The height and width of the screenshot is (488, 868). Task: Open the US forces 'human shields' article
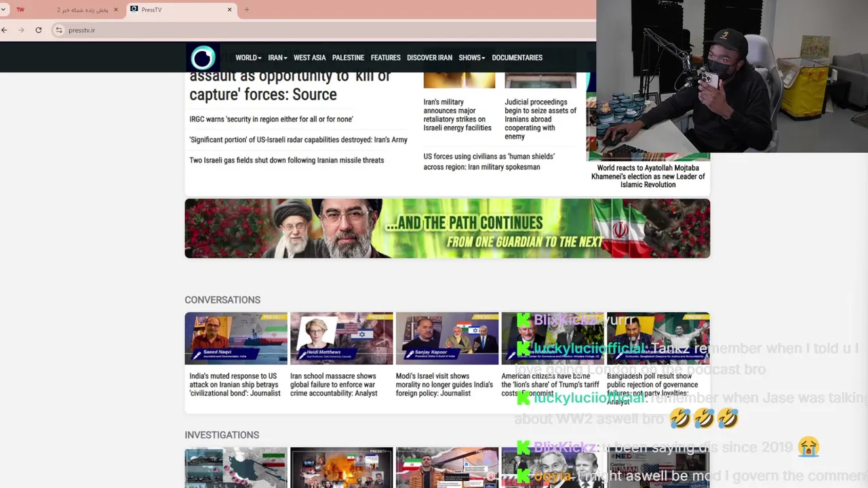[x=489, y=161]
